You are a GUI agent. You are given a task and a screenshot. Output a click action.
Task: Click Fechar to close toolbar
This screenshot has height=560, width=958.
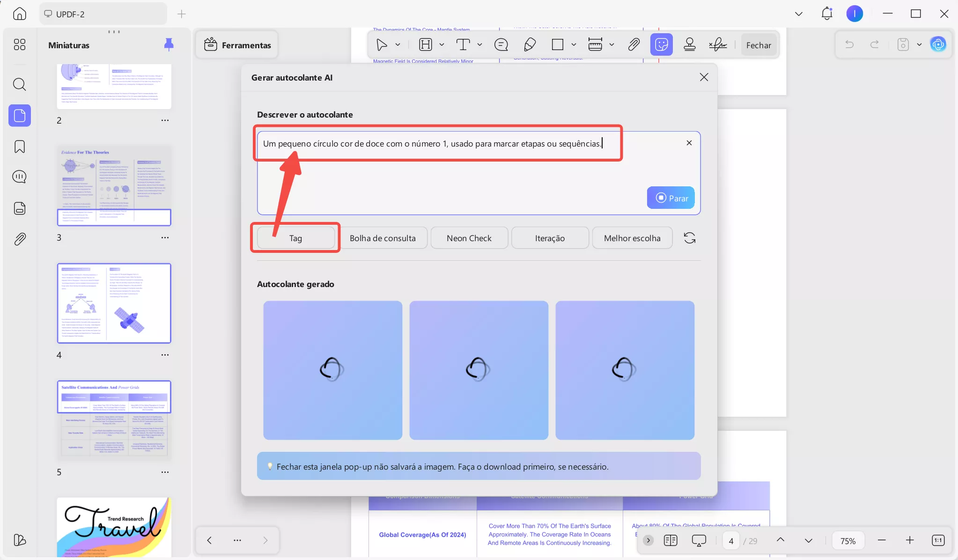coord(758,45)
